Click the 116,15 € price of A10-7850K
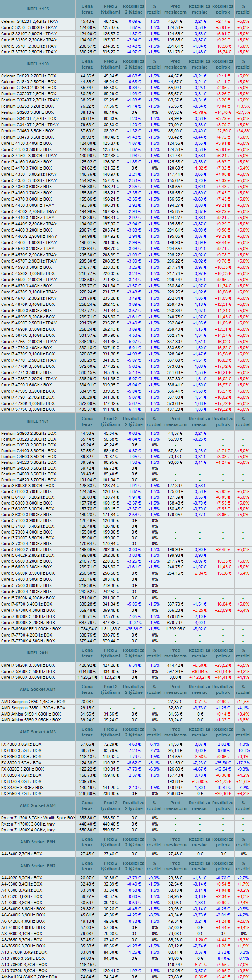Screen dimensions: 252x980 [x=87, y=965]
